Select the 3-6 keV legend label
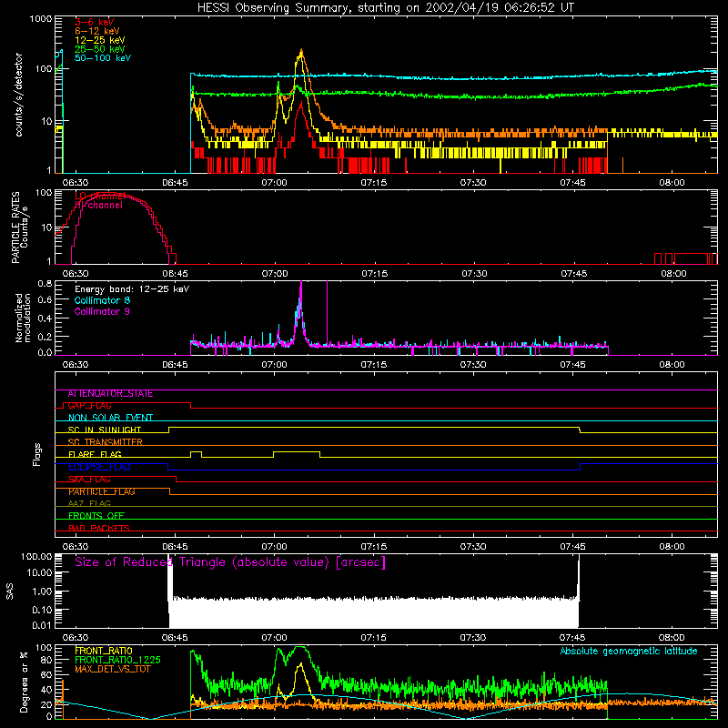This screenshot has width=728, height=728. 95,22
